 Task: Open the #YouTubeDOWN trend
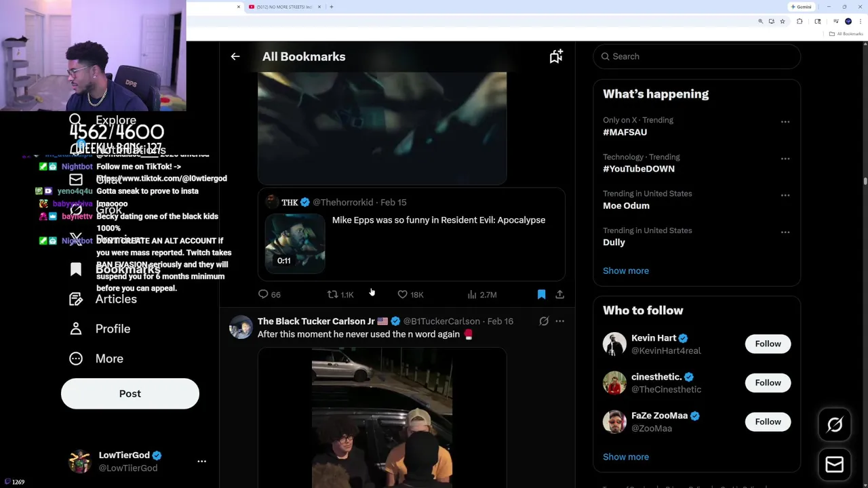(x=639, y=169)
